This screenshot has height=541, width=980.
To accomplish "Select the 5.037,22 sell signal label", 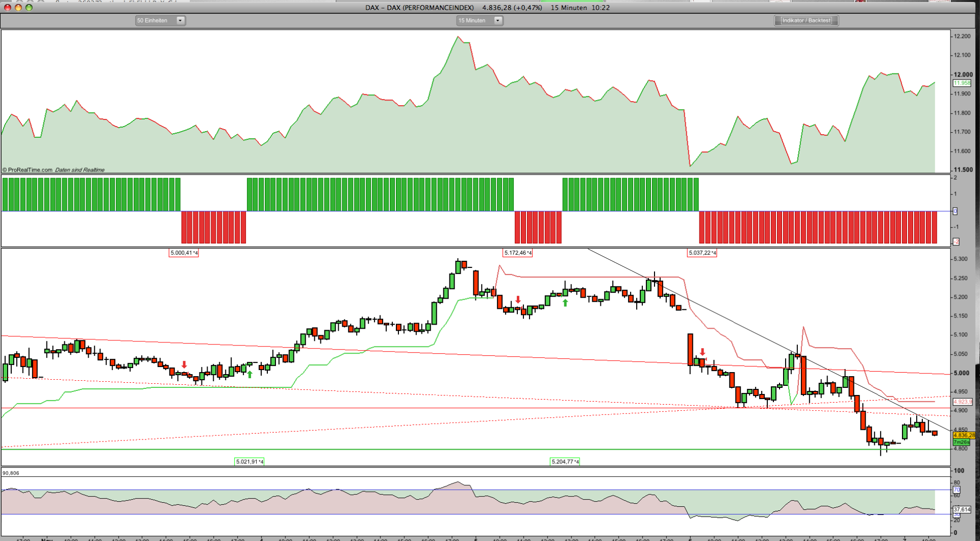I will click(702, 253).
